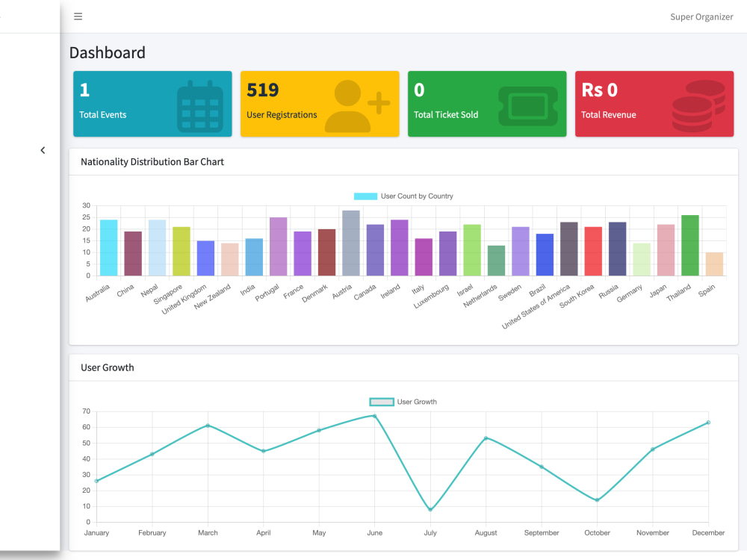The width and height of the screenshot is (747, 560).
Task: Click the User Registrations person-plus icon
Action: click(x=357, y=106)
